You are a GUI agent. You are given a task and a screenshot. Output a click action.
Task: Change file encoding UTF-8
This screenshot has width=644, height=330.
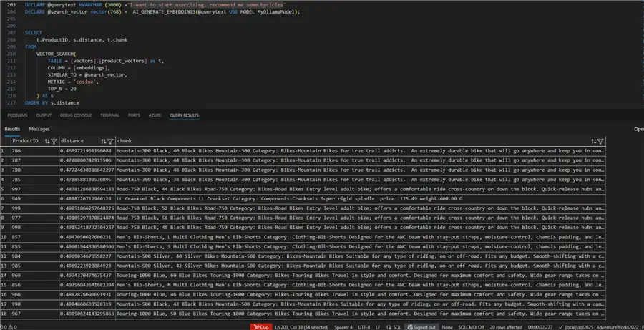point(364,327)
